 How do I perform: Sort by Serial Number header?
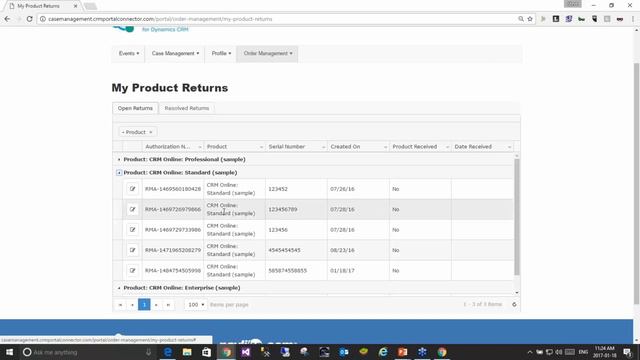[287, 147]
